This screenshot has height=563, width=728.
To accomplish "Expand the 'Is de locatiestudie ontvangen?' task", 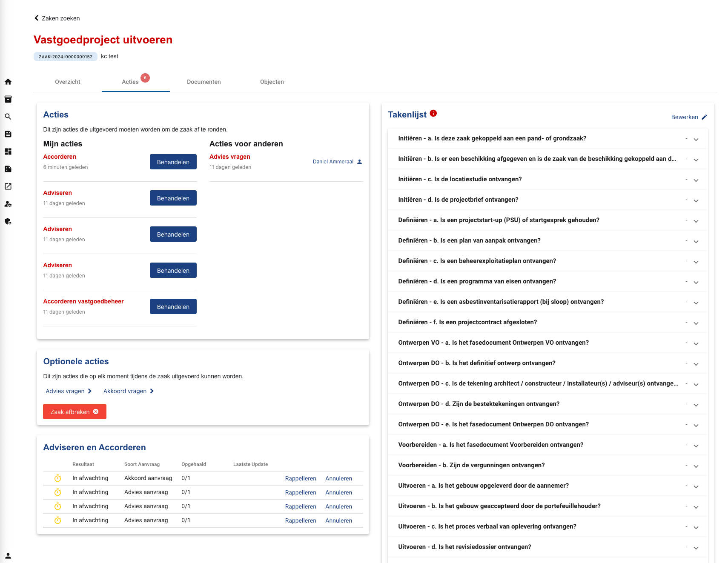I will point(548,179).
